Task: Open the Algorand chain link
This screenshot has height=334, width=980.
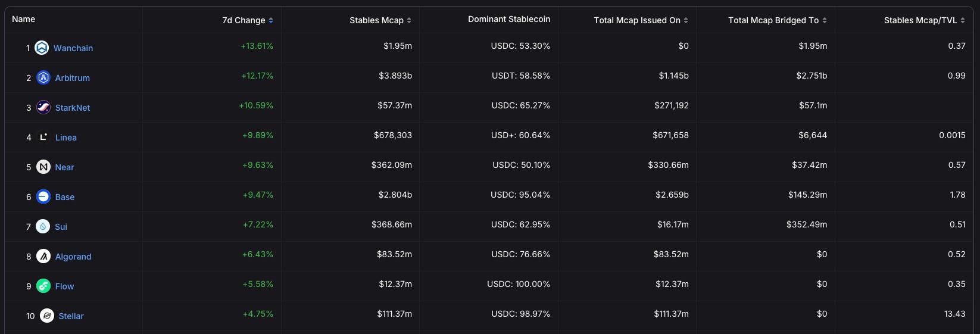Action: [73, 257]
